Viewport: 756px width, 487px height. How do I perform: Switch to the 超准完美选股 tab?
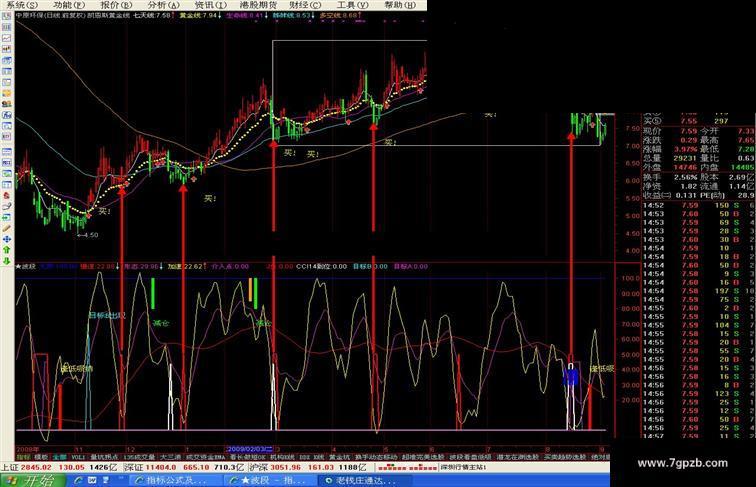click(x=423, y=457)
